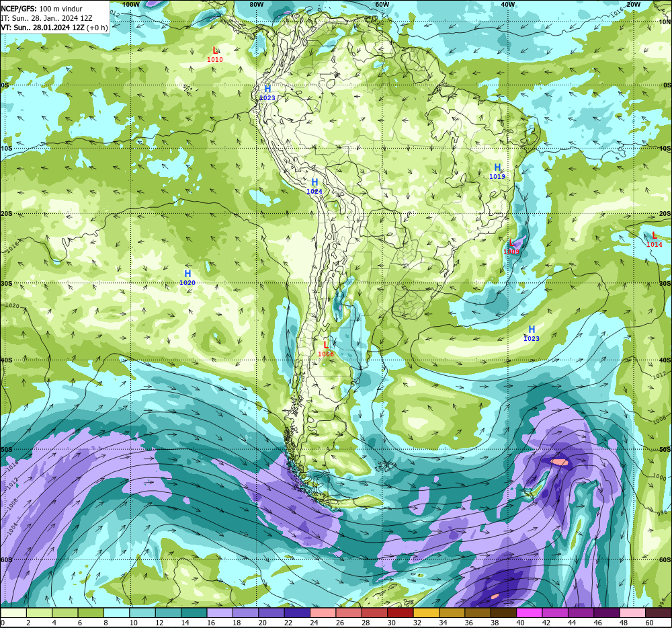Click the L 1014 low in the Atlantic
Screen dimensions: 672x628
pyautogui.click(x=655, y=239)
